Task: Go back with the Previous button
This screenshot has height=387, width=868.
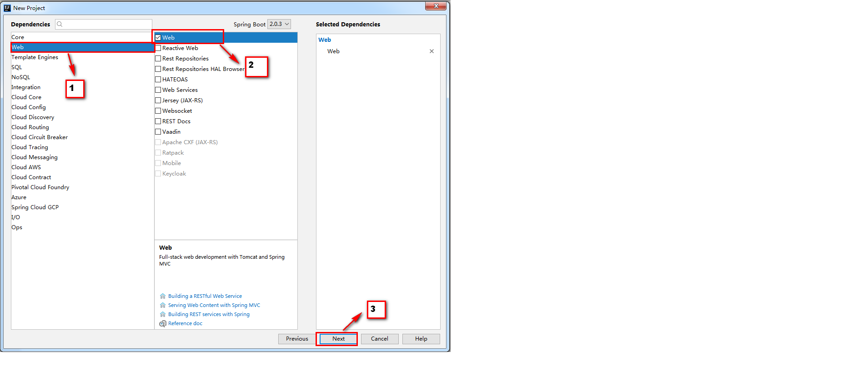Action: pyautogui.click(x=297, y=339)
